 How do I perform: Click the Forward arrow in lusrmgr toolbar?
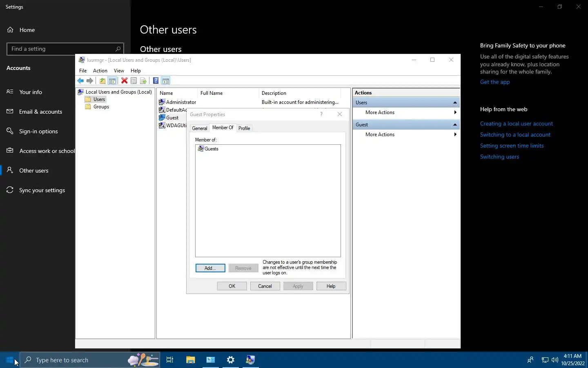[x=89, y=81]
